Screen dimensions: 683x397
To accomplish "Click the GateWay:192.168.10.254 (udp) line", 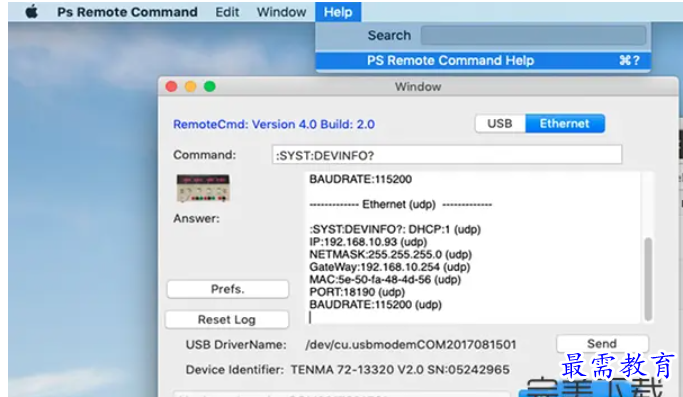I will point(390,267).
